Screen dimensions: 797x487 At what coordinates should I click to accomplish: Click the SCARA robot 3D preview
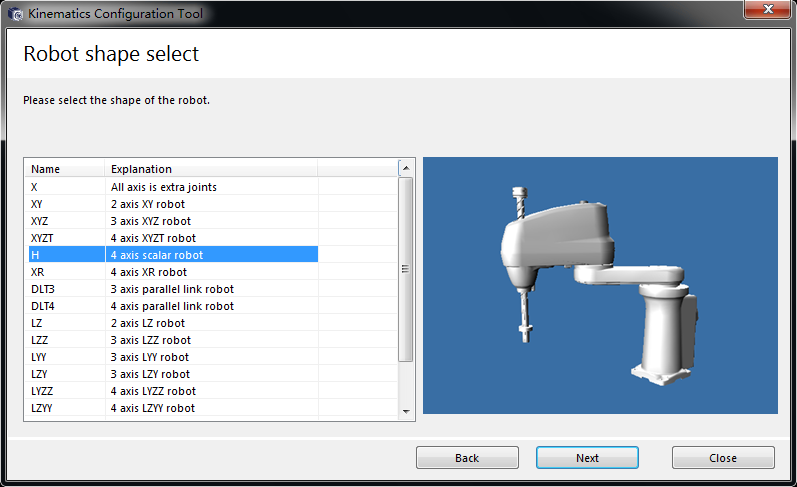(600, 285)
